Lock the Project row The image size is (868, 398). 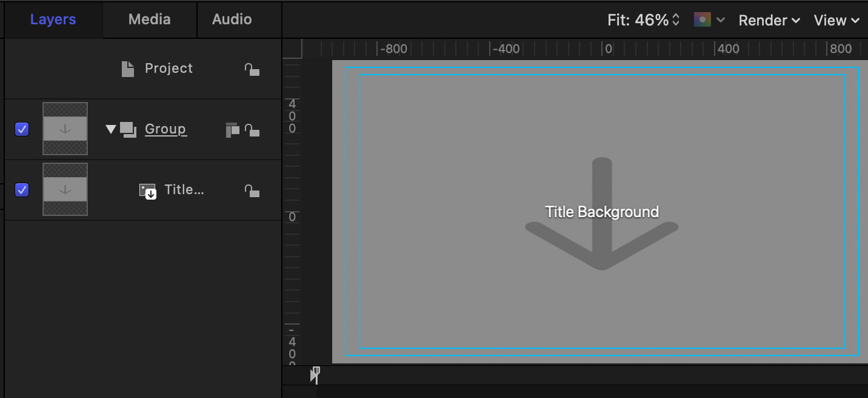tap(252, 69)
